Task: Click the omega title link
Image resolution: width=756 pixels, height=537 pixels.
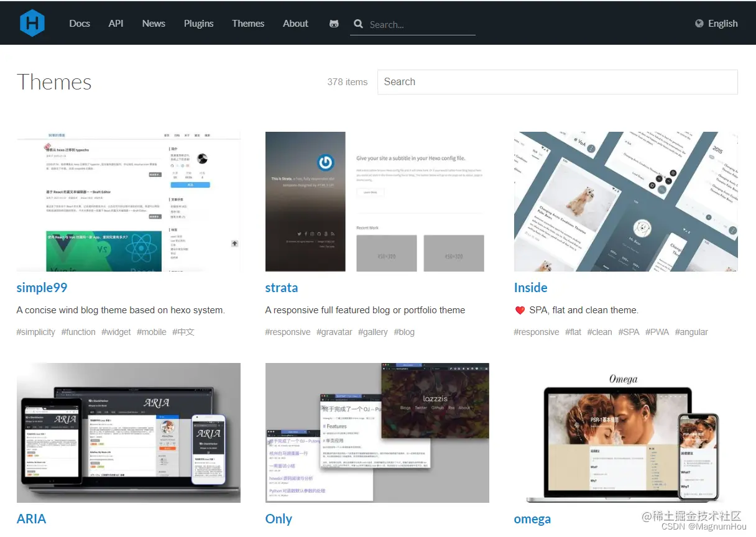Action: 533,519
